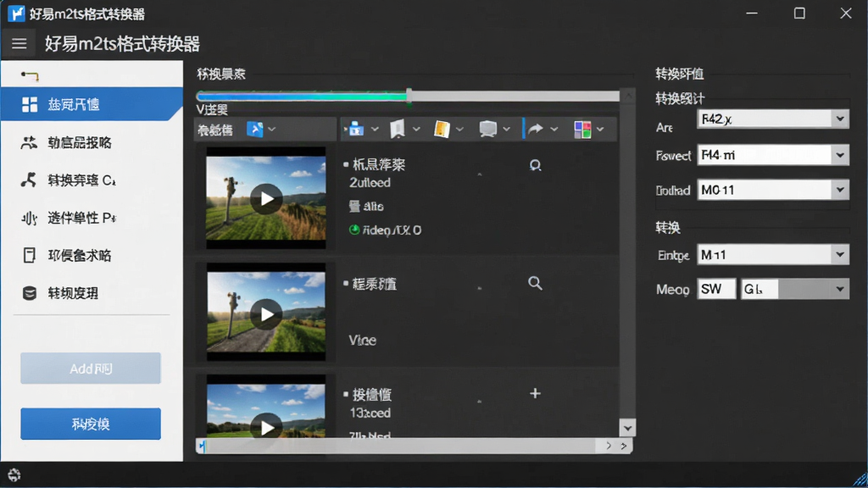
Task: Play the first video thumbnail
Action: [266, 198]
